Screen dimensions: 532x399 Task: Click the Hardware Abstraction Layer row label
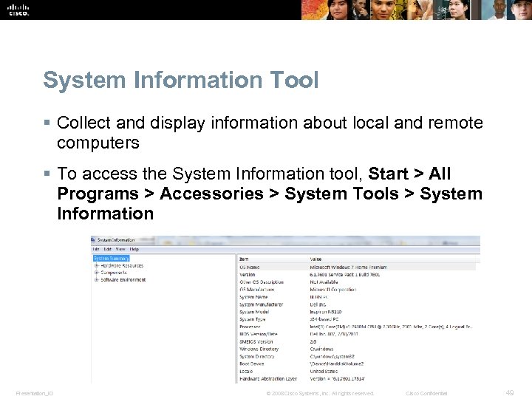(x=268, y=378)
